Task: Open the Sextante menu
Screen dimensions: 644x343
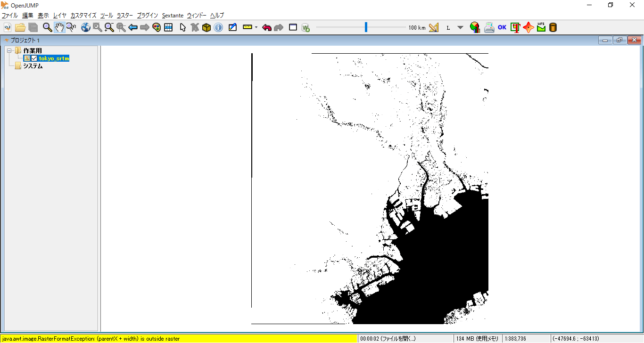Action: coord(173,15)
